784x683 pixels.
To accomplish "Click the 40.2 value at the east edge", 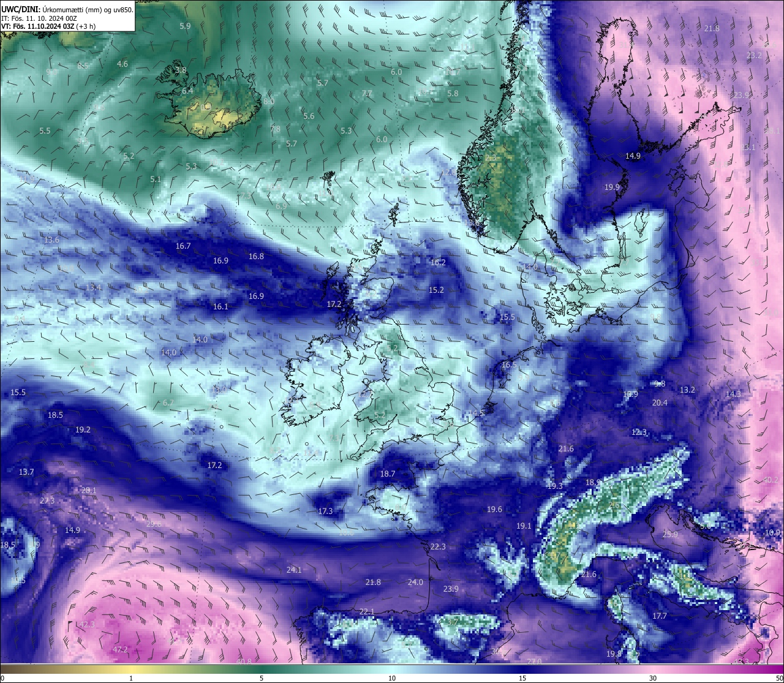I will click(x=771, y=480).
